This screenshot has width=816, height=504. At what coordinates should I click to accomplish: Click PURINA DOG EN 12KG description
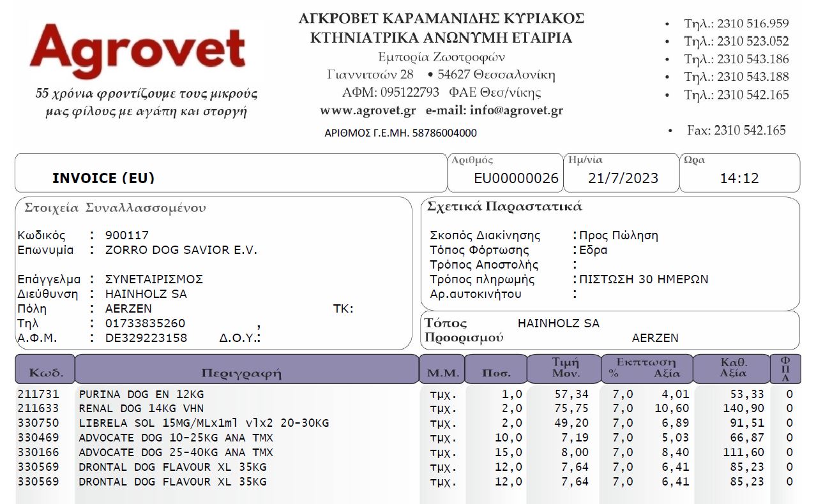click(141, 394)
